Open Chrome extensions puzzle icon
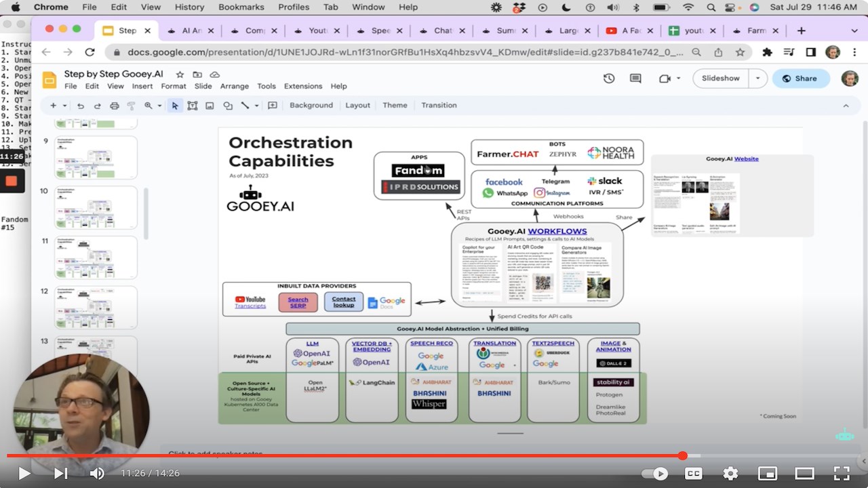The height and width of the screenshot is (488, 868). [767, 52]
